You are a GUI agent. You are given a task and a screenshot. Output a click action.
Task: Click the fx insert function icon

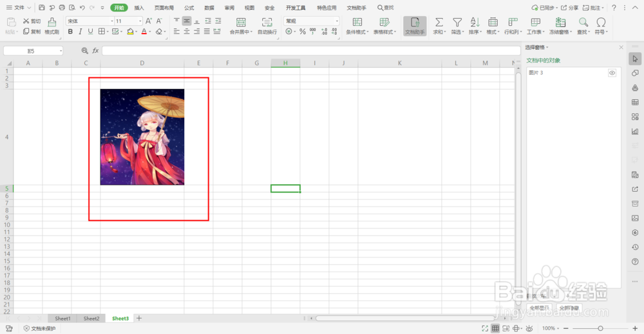[x=95, y=50]
